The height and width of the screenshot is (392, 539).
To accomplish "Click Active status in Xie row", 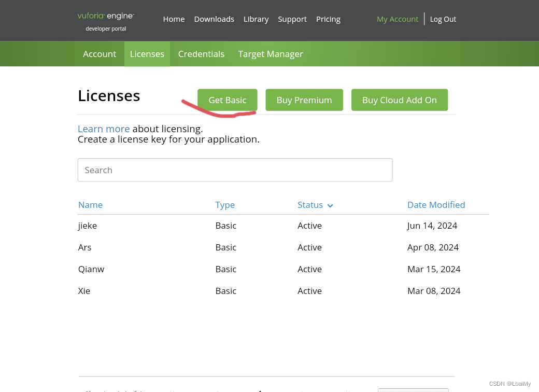I will [x=309, y=291].
